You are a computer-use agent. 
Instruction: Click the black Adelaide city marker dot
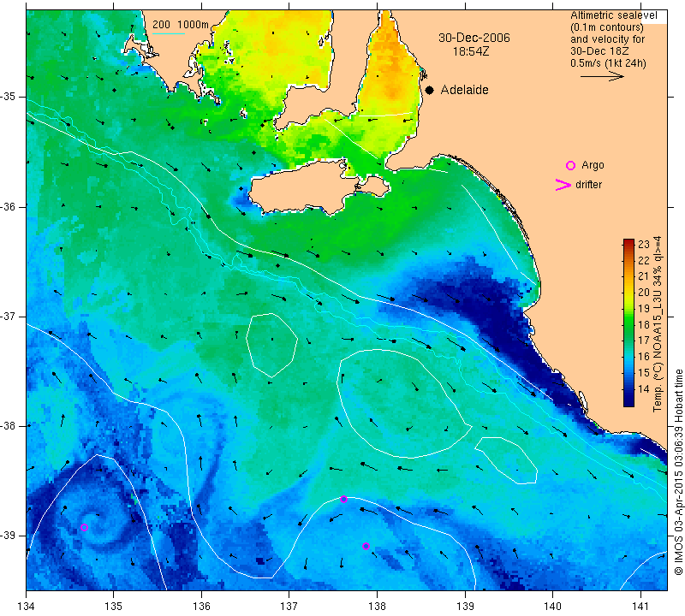tap(430, 90)
